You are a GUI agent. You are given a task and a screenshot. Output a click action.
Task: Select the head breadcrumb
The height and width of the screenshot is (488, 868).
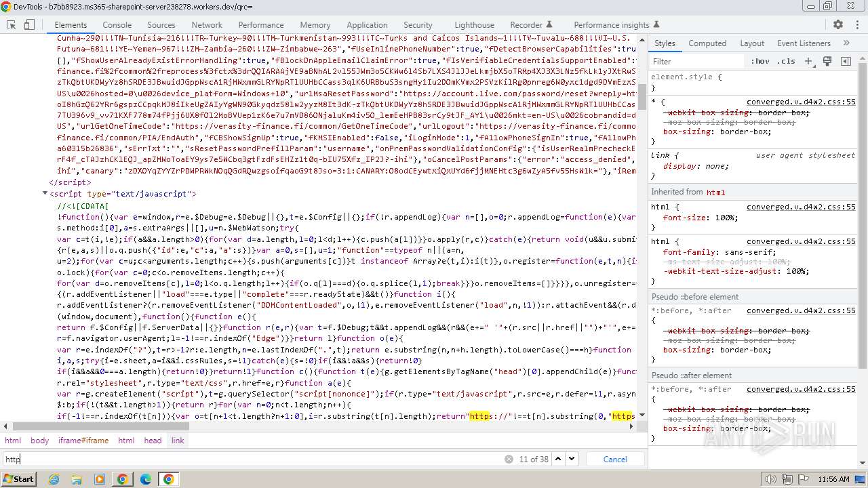coord(153,441)
